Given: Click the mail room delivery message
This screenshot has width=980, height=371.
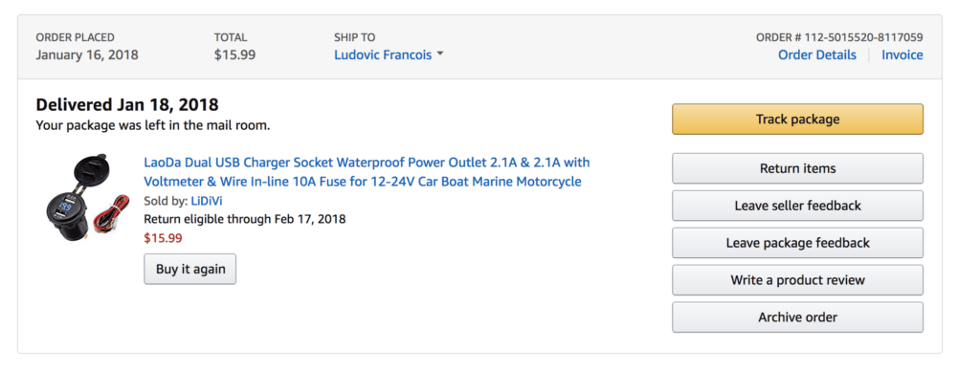Looking at the screenshot, I should tap(153, 125).
